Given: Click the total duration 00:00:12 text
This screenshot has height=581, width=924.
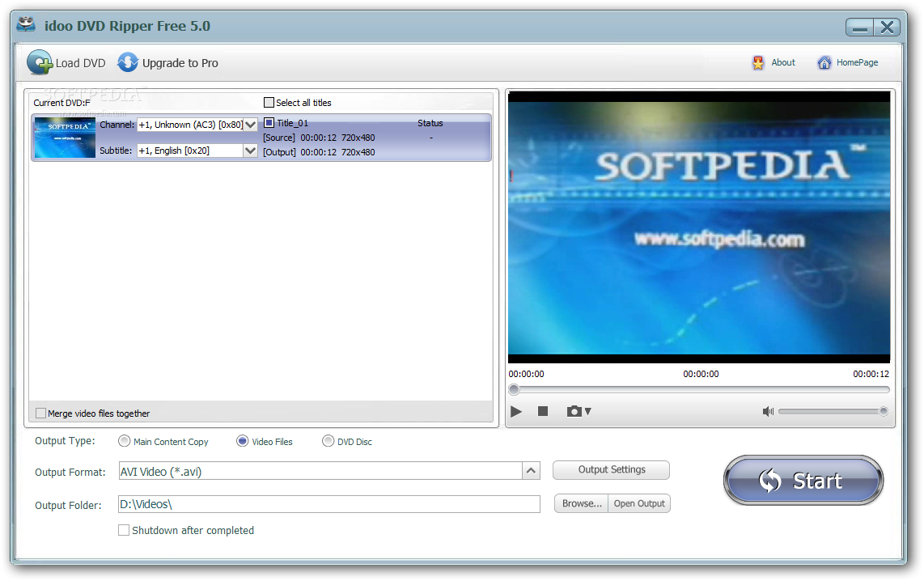Looking at the screenshot, I should 871,374.
